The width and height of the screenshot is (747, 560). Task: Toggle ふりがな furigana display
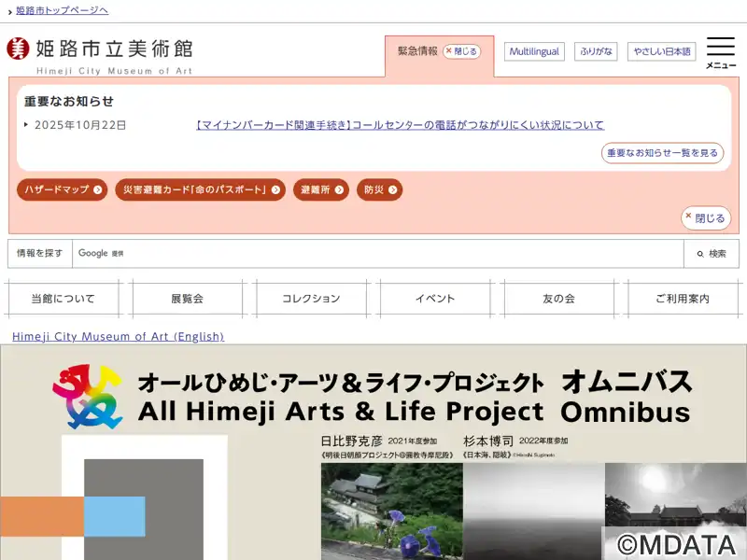(597, 51)
